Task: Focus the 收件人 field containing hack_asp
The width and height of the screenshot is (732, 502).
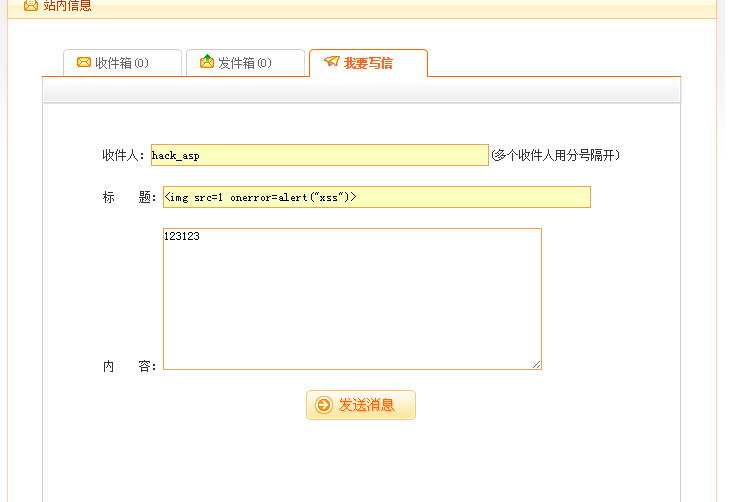Action: [x=320, y=155]
